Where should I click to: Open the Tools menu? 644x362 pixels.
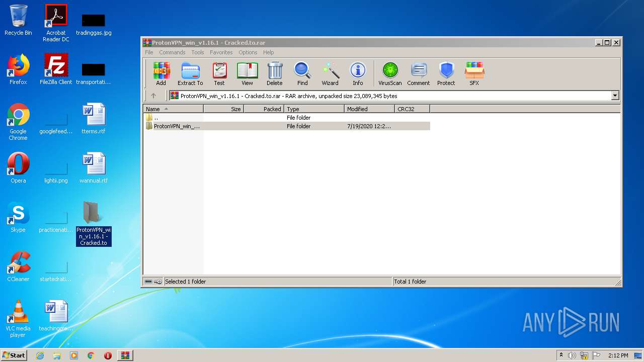198,52
